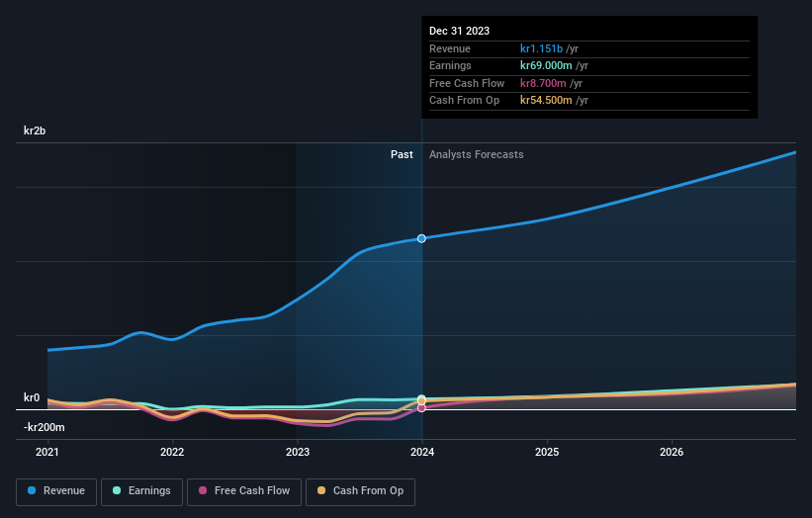This screenshot has height=518, width=812.
Task: Click the Revenue row label in tooltip
Action: pos(449,48)
